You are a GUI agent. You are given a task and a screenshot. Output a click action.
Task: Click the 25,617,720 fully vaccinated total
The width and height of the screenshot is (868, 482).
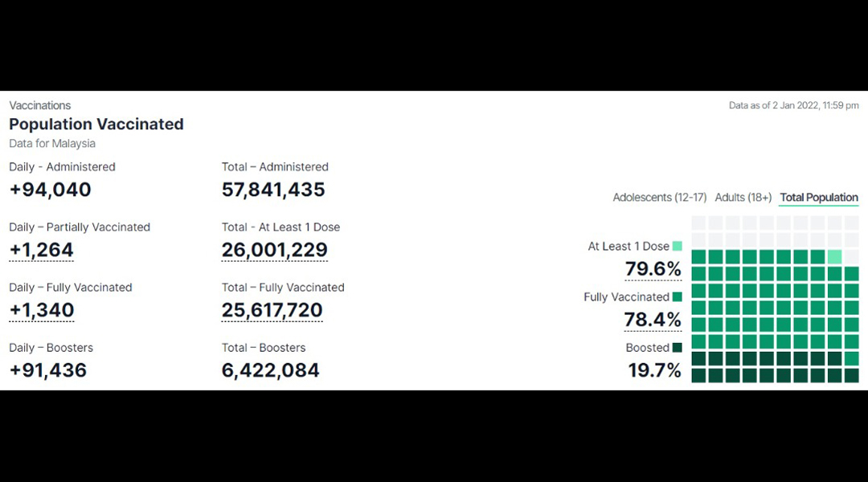[272, 310]
